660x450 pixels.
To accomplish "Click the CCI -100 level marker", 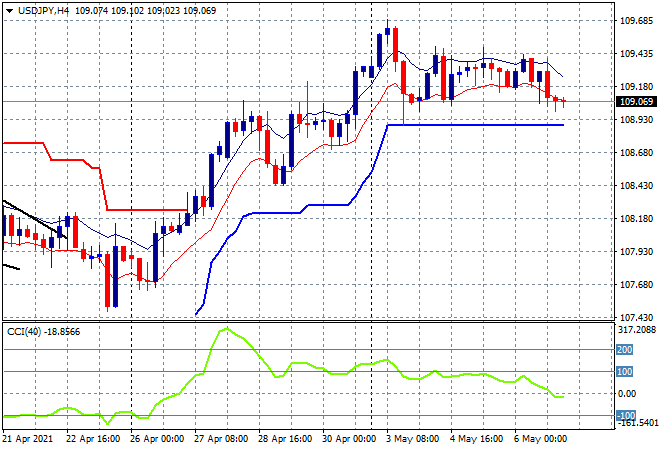I will click(626, 415).
